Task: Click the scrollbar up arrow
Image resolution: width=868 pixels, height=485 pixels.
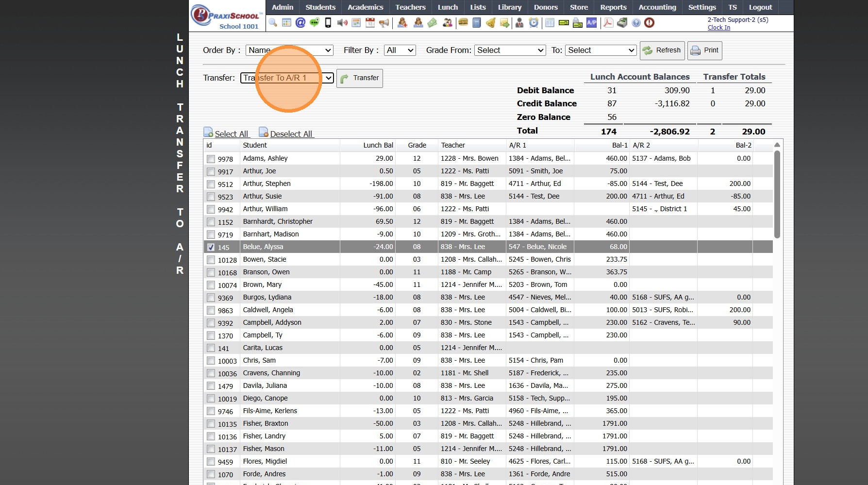Action: click(x=777, y=145)
